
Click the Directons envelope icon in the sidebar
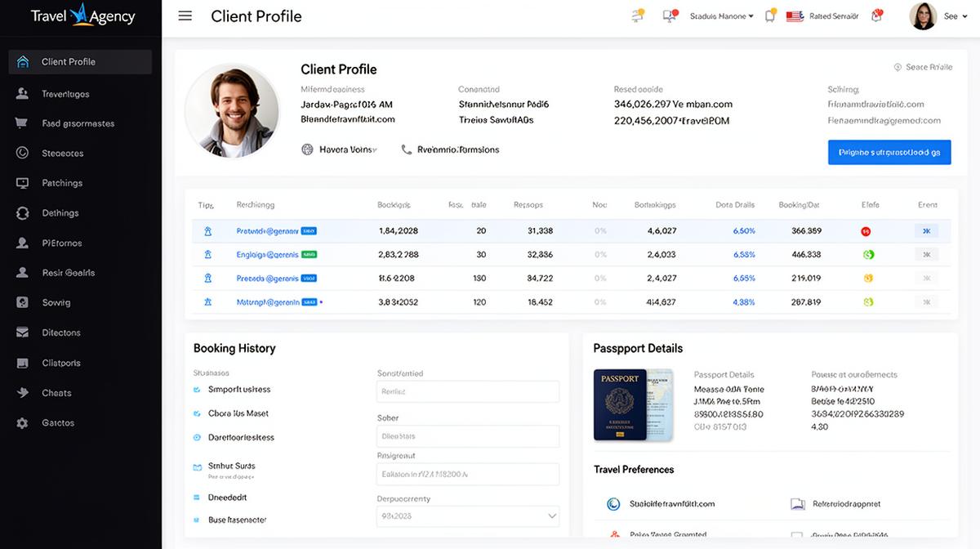coord(22,333)
